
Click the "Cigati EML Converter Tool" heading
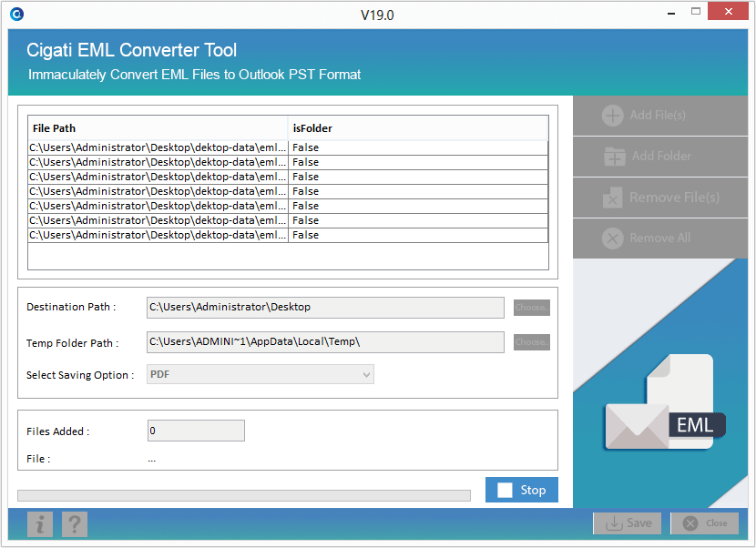pyautogui.click(x=132, y=50)
